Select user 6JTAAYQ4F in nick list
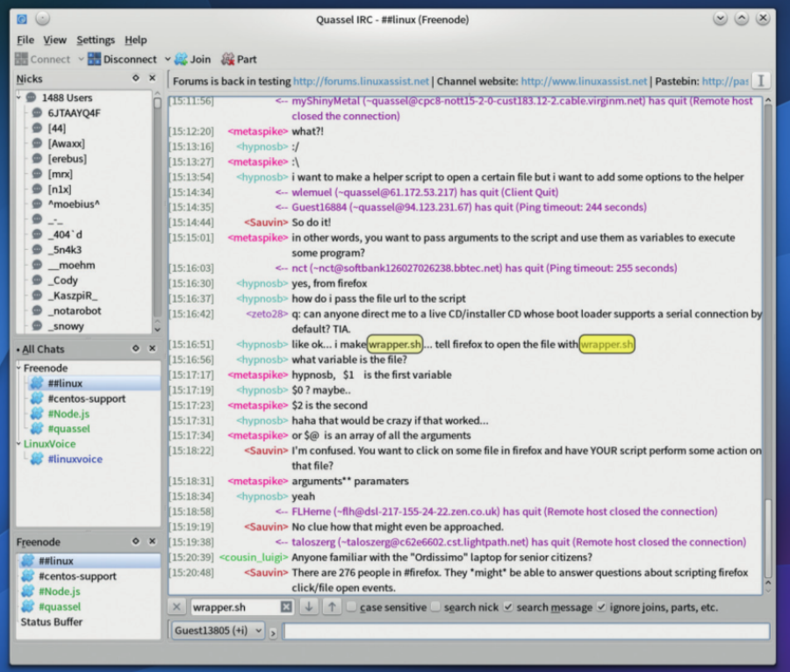The width and height of the screenshot is (790, 672). pos(74,113)
